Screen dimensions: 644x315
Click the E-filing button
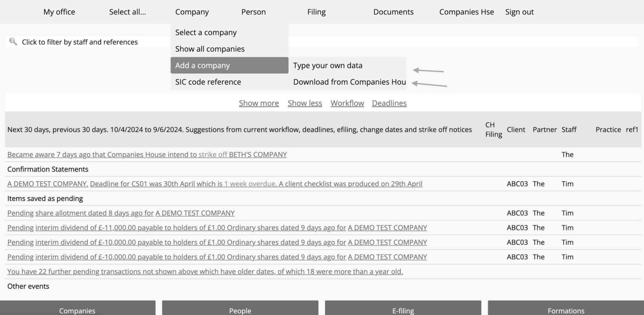(403, 308)
